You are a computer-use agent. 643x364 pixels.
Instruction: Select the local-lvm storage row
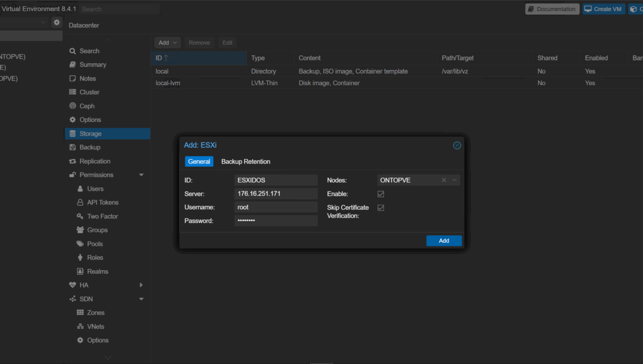tap(397, 83)
